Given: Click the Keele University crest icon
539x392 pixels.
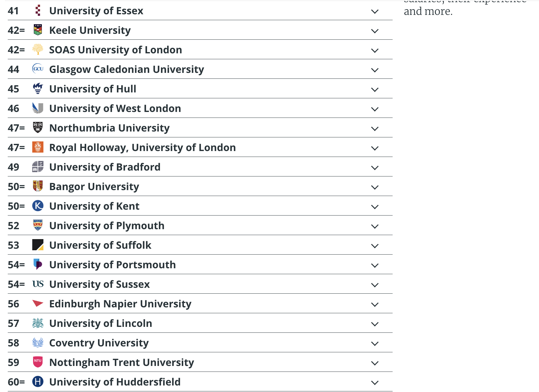Looking at the screenshot, I should pyautogui.click(x=38, y=30).
